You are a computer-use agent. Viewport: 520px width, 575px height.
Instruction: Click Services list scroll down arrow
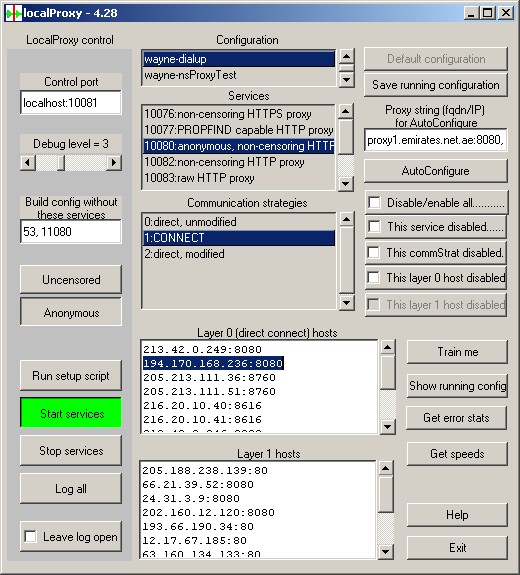[346, 183]
